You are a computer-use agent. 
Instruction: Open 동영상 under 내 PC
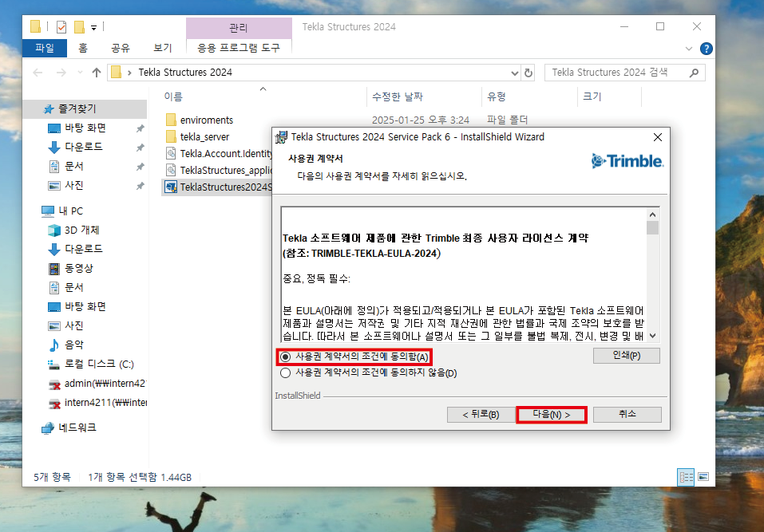[79, 268]
